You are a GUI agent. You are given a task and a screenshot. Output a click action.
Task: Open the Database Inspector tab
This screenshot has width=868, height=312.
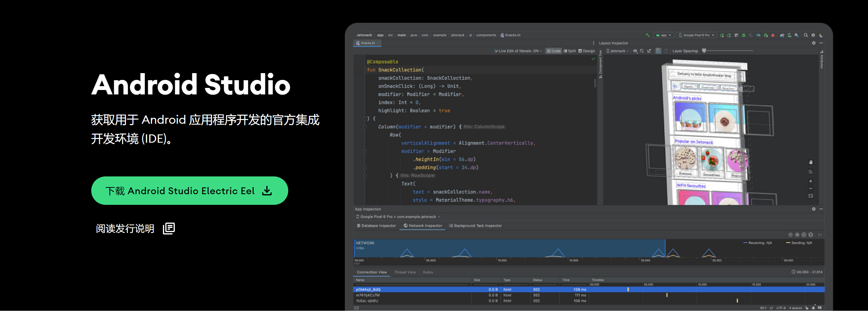(377, 226)
